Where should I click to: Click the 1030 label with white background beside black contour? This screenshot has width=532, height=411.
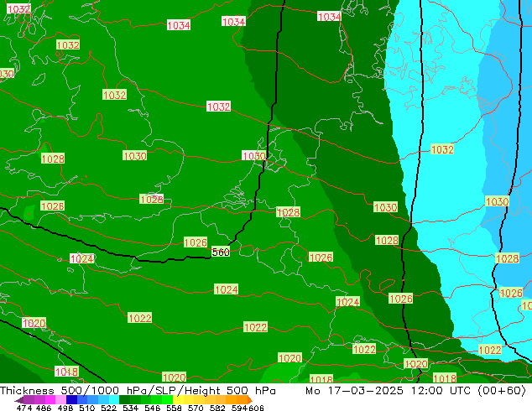pos(253,156)
